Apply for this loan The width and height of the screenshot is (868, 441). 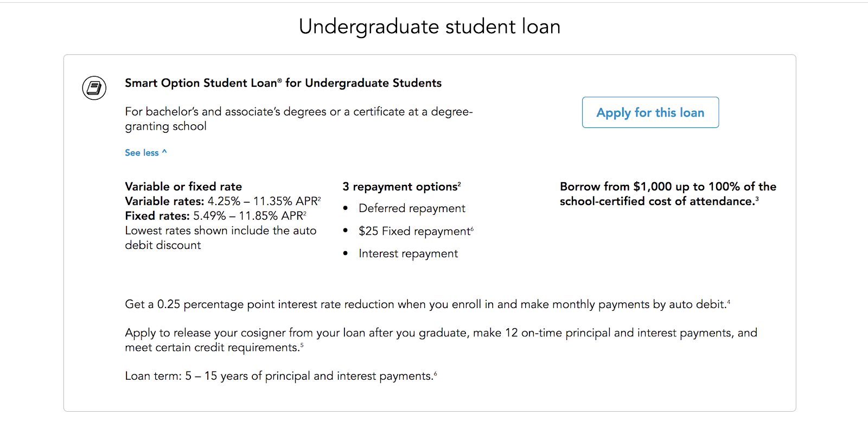(x=650, y=112)
